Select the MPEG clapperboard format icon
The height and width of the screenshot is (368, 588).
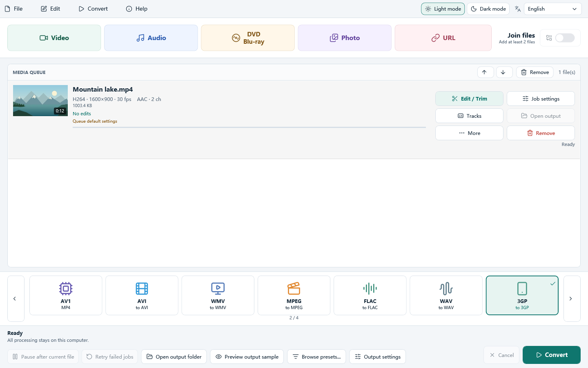(294, 289)
